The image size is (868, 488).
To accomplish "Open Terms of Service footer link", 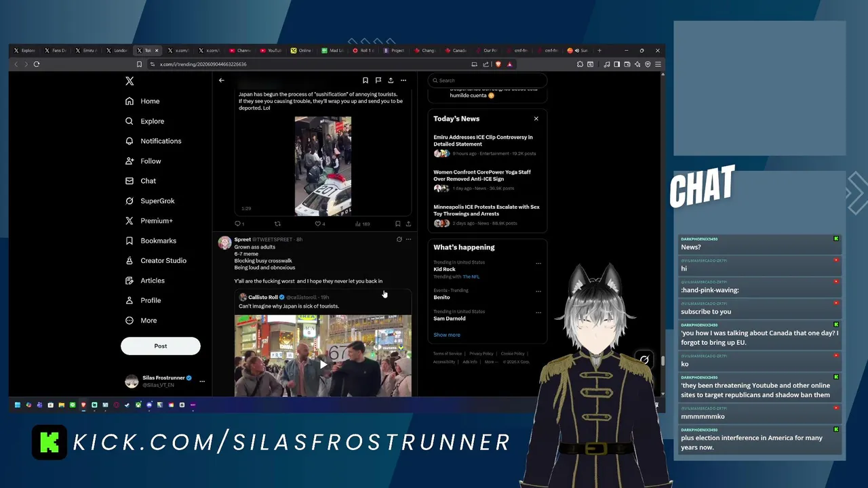I will coord(448,354).
